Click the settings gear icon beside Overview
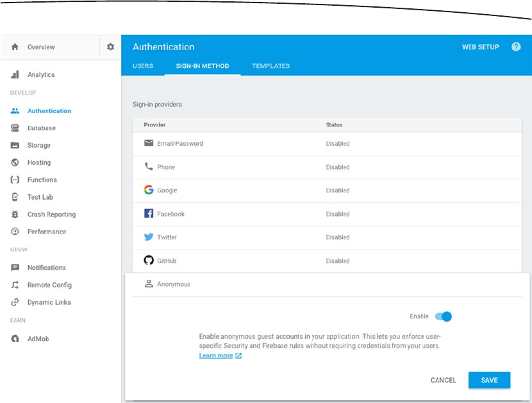 [110, 47]
